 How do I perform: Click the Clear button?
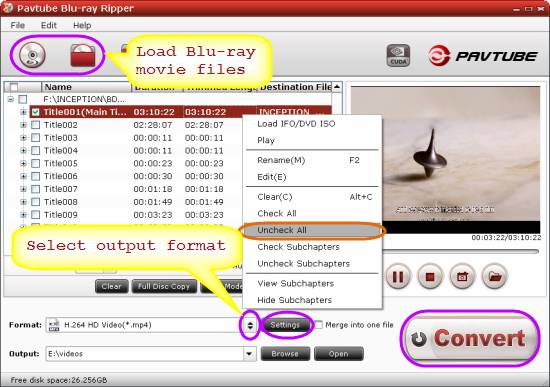click(112, 287)
